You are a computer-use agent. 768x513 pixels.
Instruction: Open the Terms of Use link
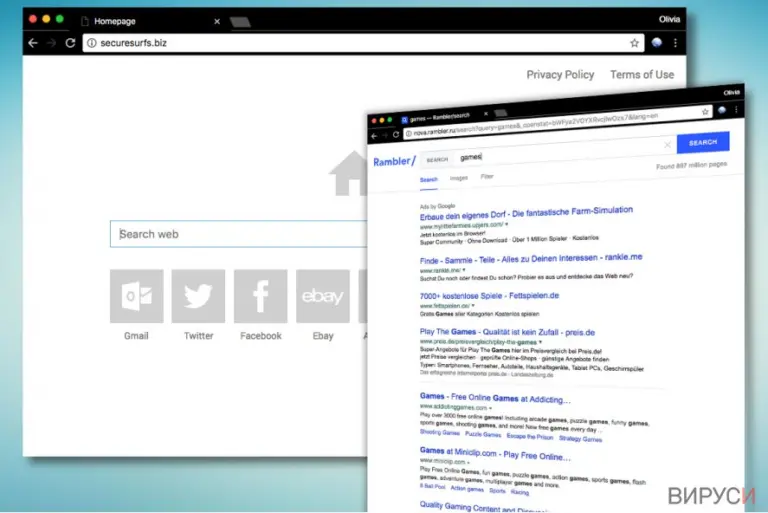pyautogui.click(x=642, y=74)
